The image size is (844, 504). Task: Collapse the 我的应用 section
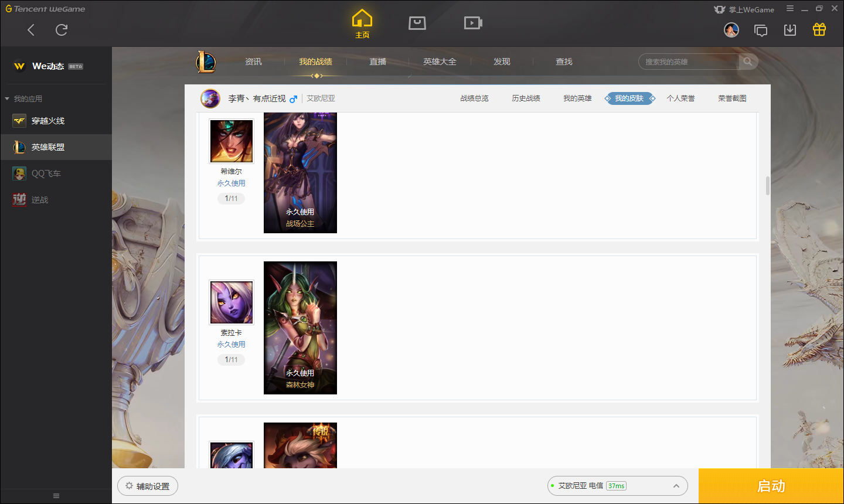pos(23,98)
